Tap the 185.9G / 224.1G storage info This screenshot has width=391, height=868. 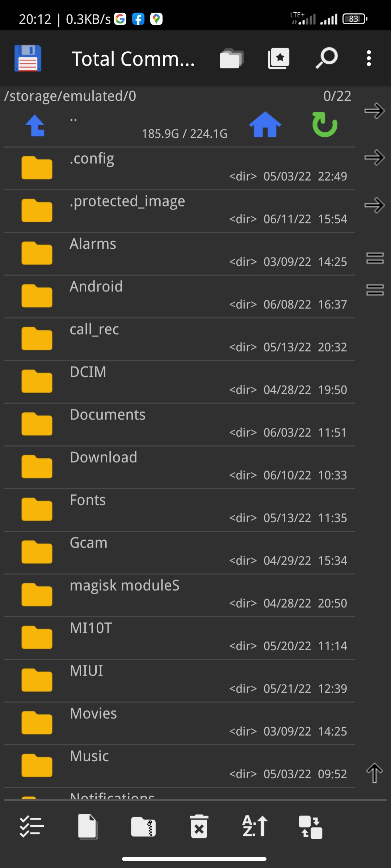pyautogui.click(x=185, y=134)
